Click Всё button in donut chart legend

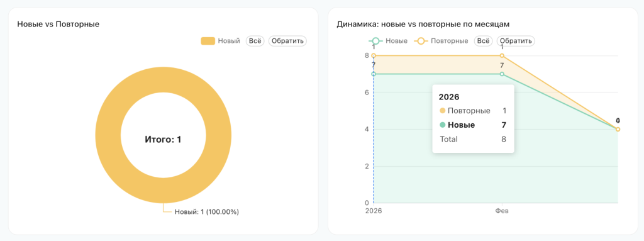tap(255, 41)
